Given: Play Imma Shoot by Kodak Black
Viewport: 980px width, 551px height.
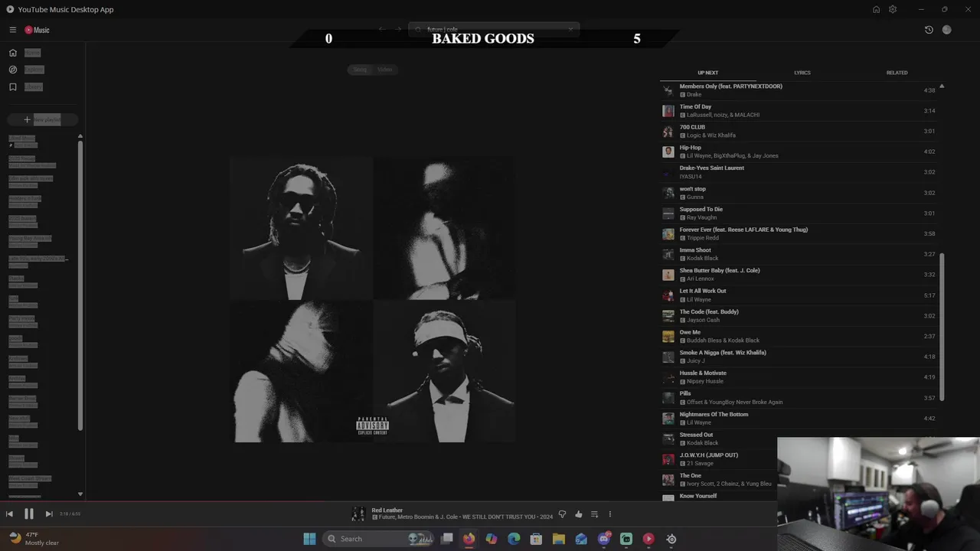Looking at the screenshot, I should click(x=800, y=254).
